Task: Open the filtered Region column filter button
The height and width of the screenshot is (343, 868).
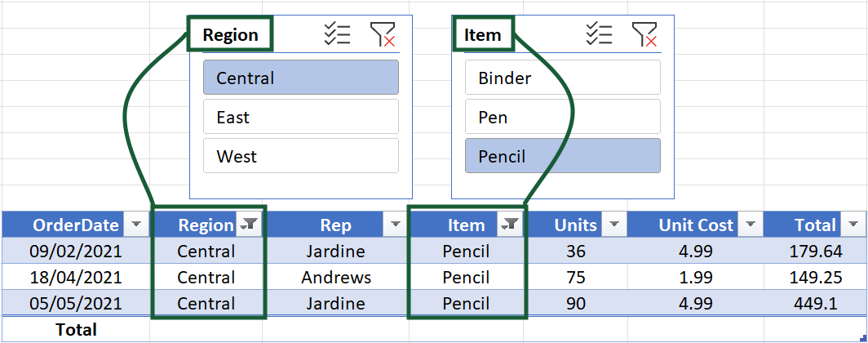Action: (249, 225)
